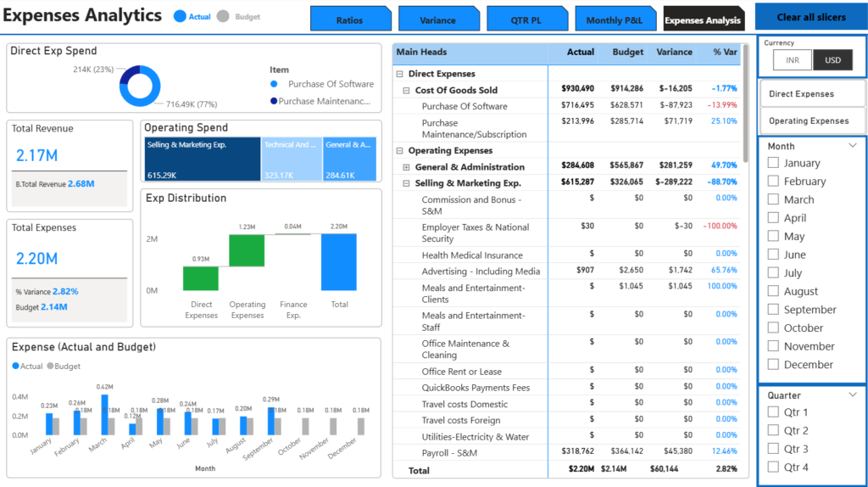The height and width of the screenshot is (487, 868).
Task: Switch currency to INR
Action: [x=793, y=60]
